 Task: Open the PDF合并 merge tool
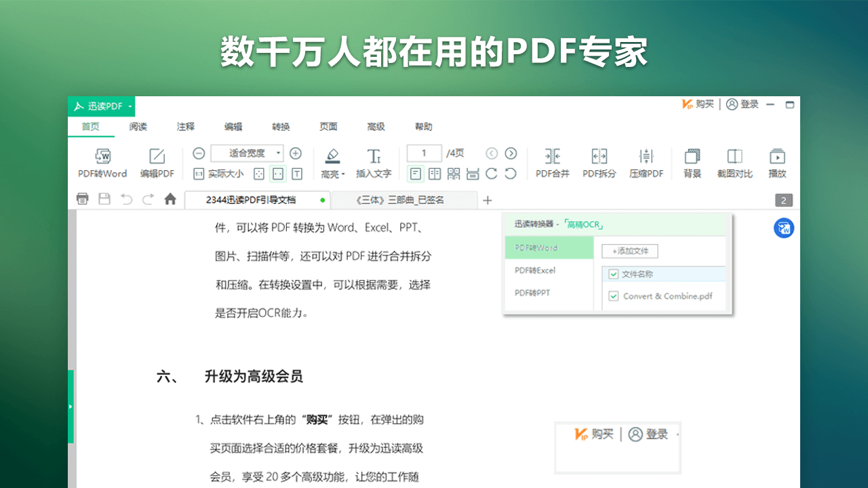[553, 163]
